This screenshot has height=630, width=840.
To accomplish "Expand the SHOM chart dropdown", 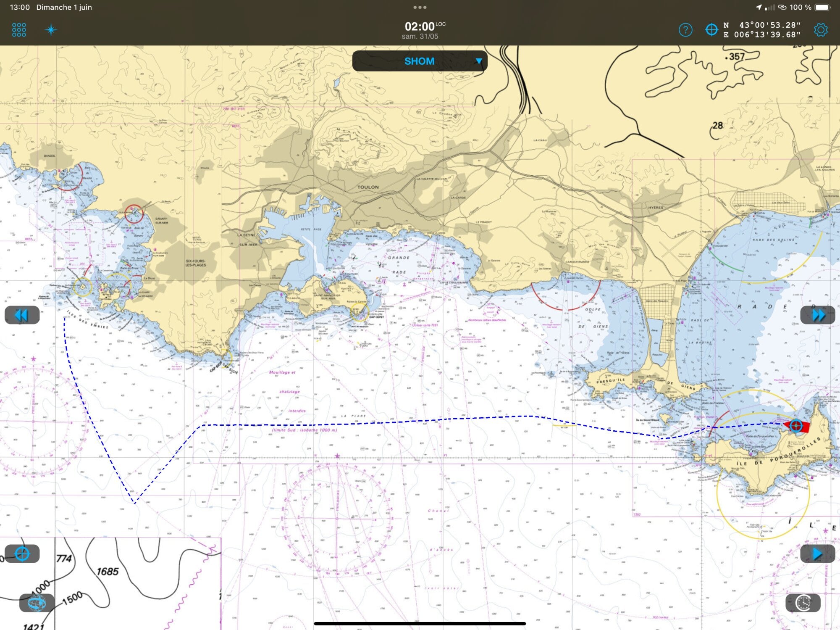I will point(419,61).
